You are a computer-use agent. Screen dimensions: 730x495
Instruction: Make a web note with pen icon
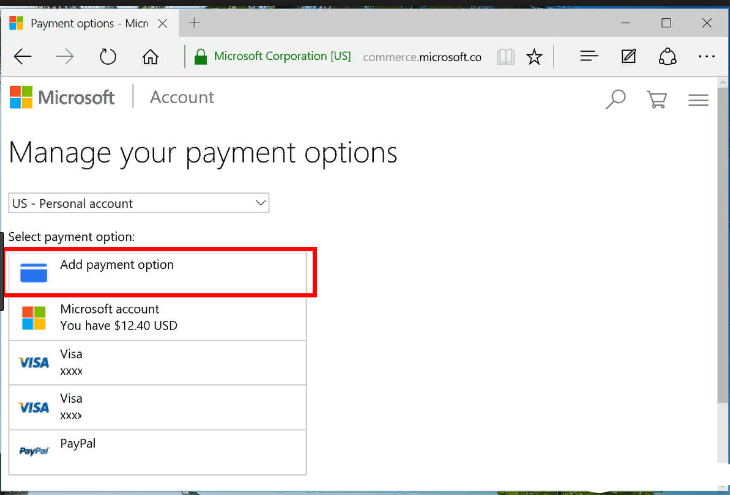[x=629, y=57]
